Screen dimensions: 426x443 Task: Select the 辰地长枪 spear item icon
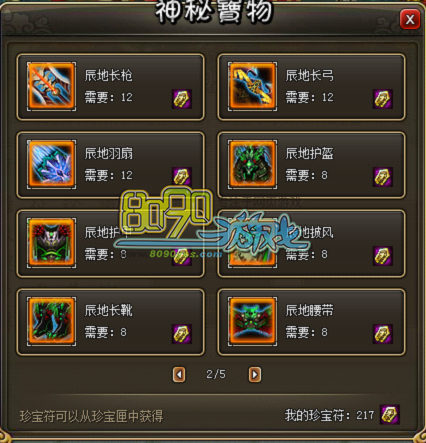(x=51, y=86)
